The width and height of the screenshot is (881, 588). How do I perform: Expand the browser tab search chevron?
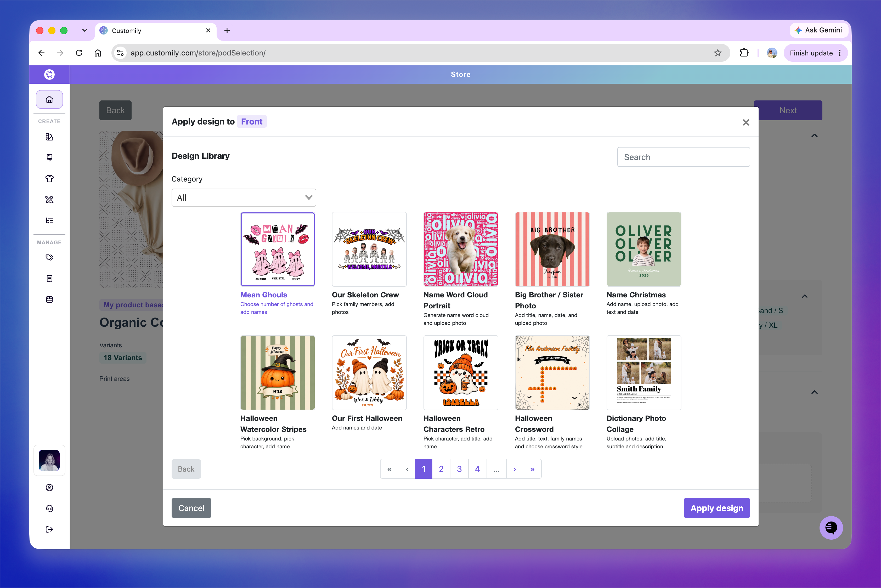click(x=85, y=30)
